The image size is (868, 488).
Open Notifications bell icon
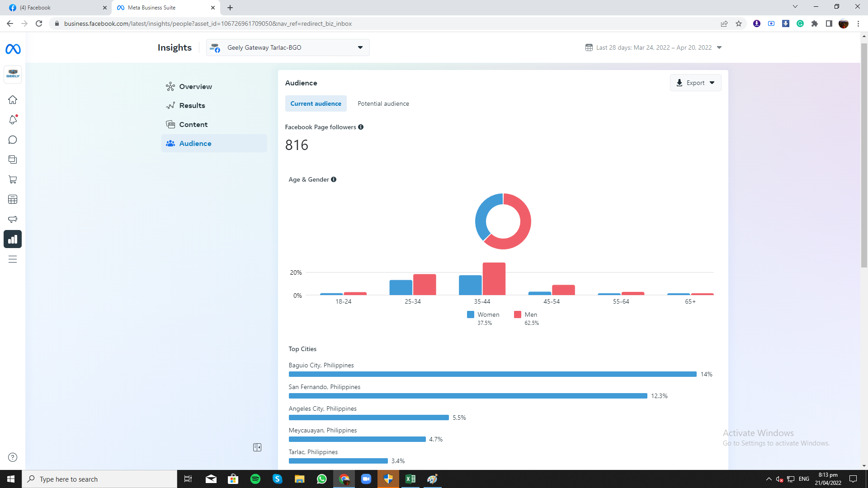pos(13,120)
